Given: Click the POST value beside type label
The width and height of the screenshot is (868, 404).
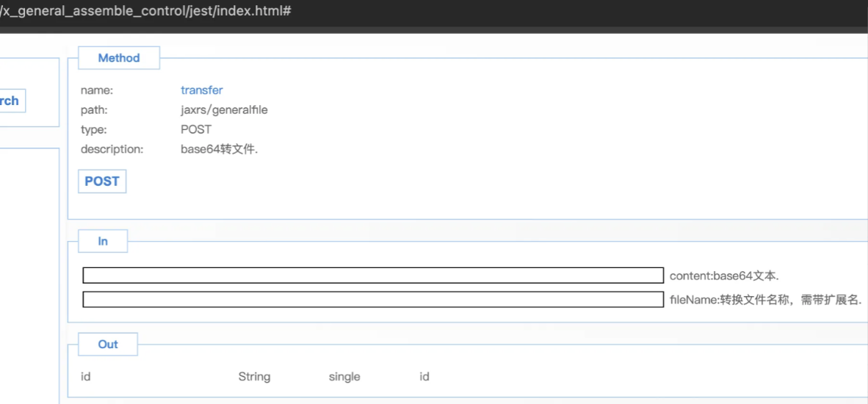Looking at the screenshot, I should [x=196, y=129].
